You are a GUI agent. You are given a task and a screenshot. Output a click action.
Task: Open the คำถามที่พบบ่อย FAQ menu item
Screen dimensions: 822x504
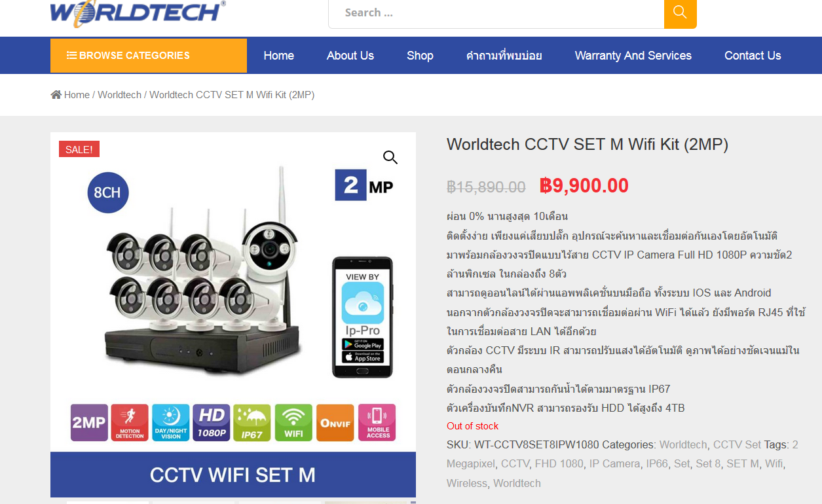(504, 56)
